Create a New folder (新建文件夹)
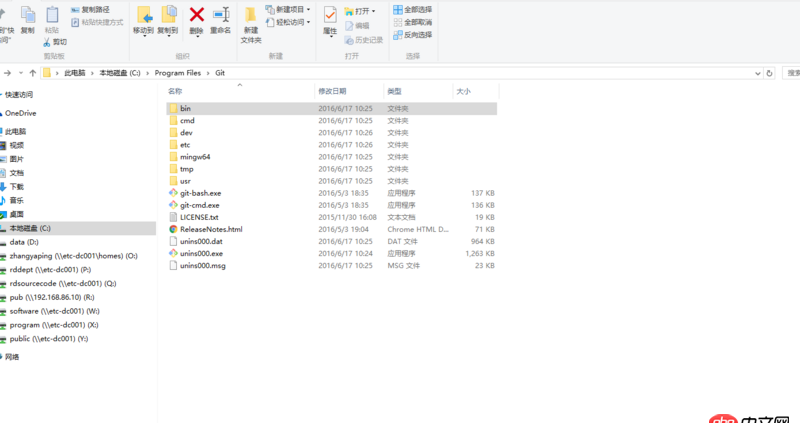This screenshot has width=800, height=423. [x=251, y=24]
